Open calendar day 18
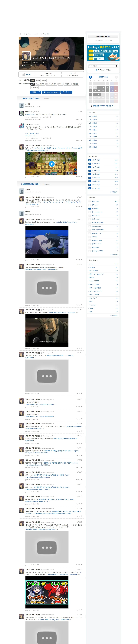Image resolution: width=138 pixels, height=644 pixels. (99, 94)
